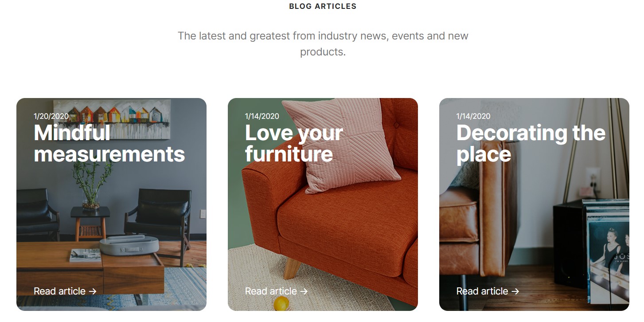
Task: Open Read article link for Decorating the place
Action: pos(483,291)
